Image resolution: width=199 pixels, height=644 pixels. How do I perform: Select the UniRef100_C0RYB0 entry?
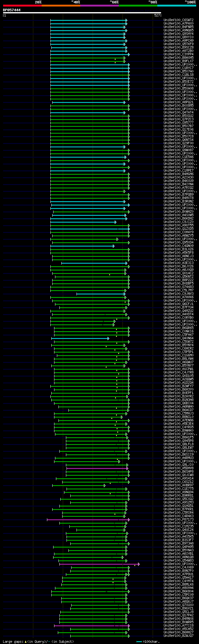(178, 318)
